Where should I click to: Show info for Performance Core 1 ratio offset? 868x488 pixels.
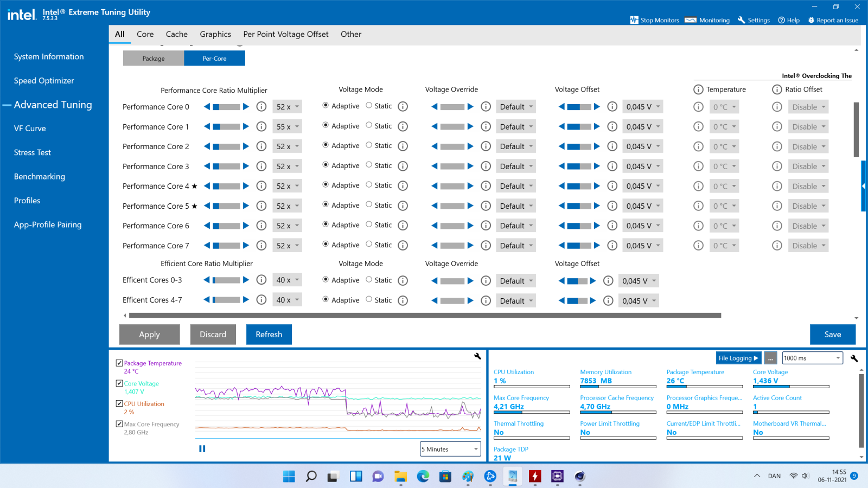[x=777, y=126]
